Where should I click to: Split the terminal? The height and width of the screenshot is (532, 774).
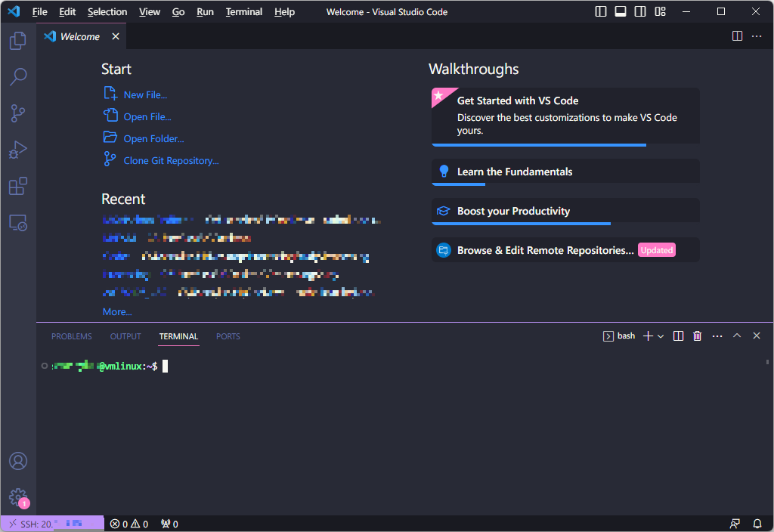[x=678, y=336]
